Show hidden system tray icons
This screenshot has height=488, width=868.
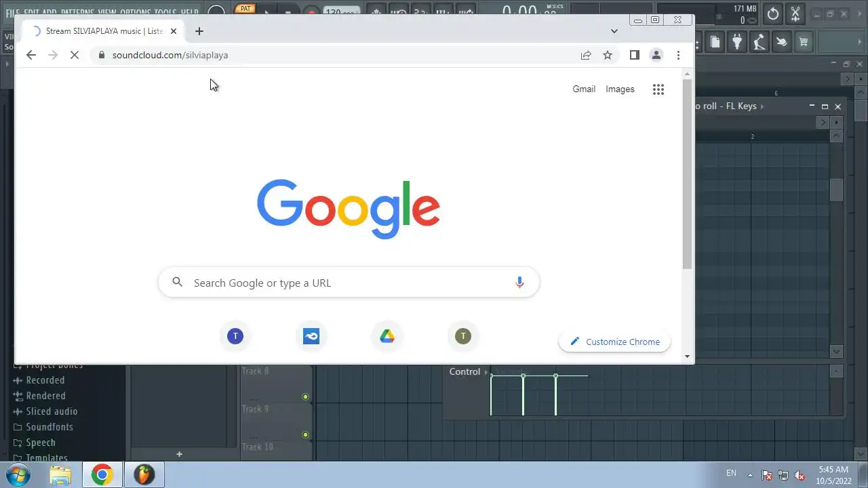pyautogui.click(x=750, y=475)
